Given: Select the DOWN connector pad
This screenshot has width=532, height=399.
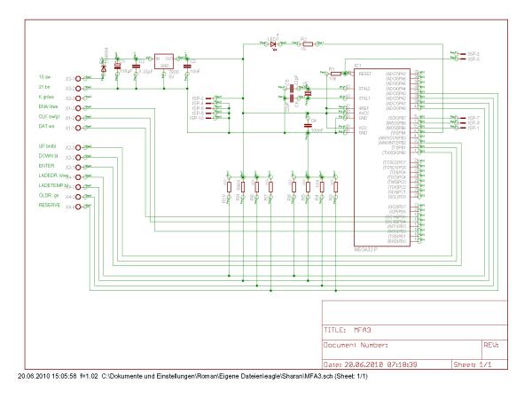Looking at the screenshot, I should pos(78,158).
